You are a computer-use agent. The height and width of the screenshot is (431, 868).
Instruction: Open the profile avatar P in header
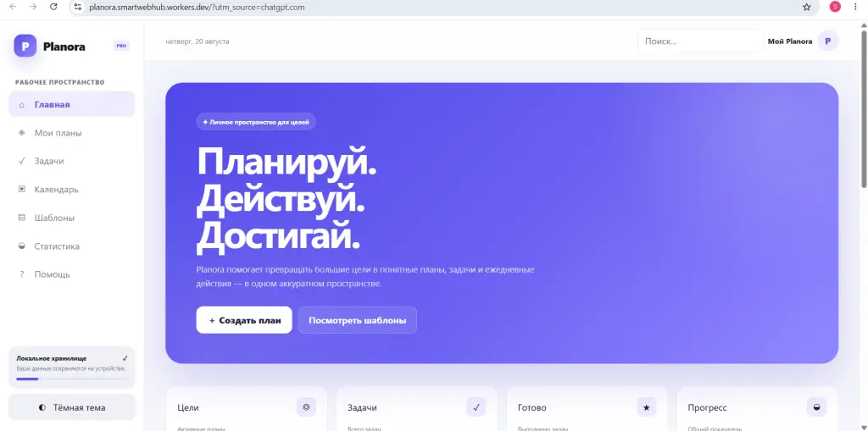point(827,41)
